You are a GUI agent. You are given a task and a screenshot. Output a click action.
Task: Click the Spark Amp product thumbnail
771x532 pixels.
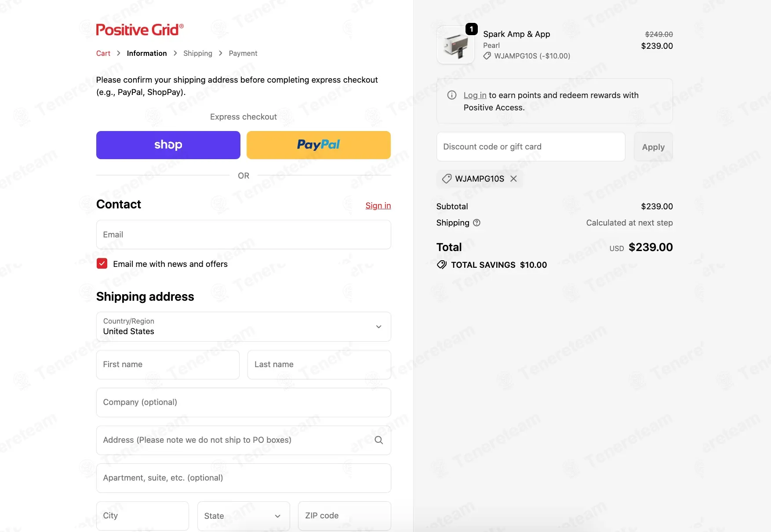click(455, 45)
